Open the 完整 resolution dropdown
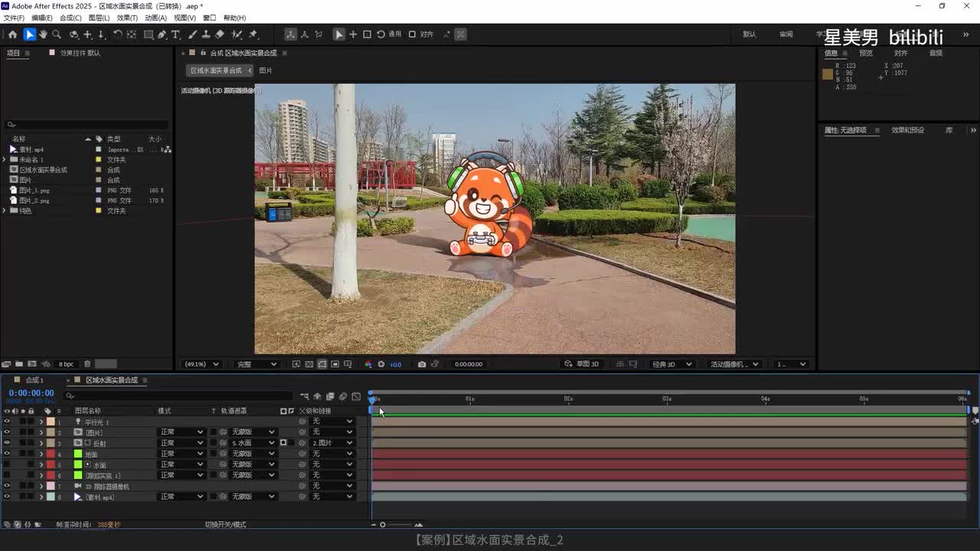 pos(257,364)
